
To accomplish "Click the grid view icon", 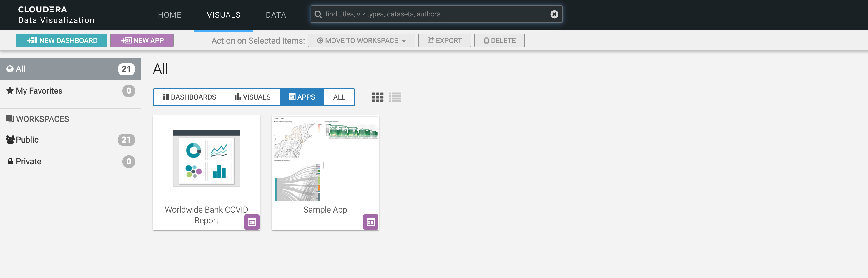I will [x=378, y=97].
